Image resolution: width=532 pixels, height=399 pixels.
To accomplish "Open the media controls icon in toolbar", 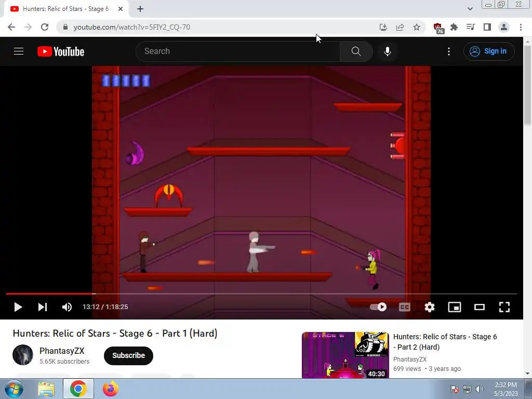I will click(x=470, y=27).
